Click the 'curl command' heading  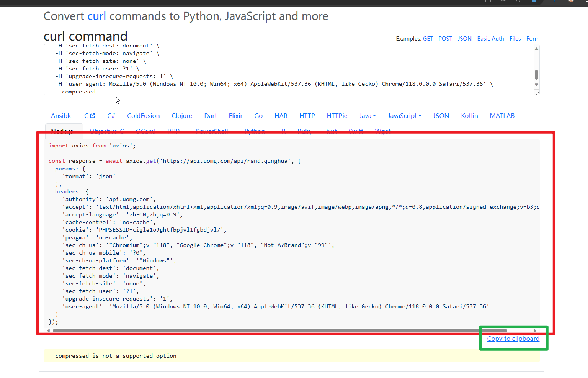(85, 36)
